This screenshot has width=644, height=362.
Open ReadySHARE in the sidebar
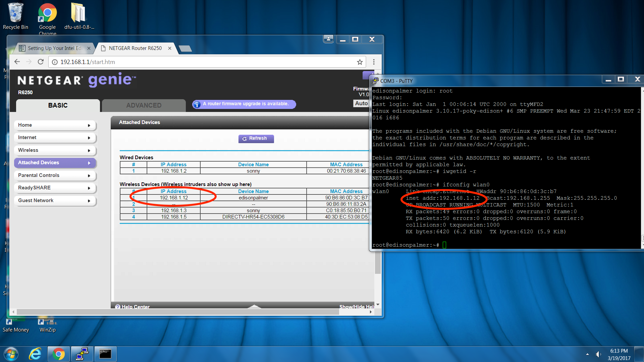point(55,188)
